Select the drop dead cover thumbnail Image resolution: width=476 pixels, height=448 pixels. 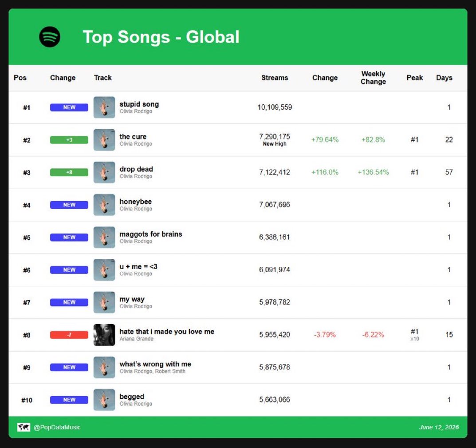104,172
